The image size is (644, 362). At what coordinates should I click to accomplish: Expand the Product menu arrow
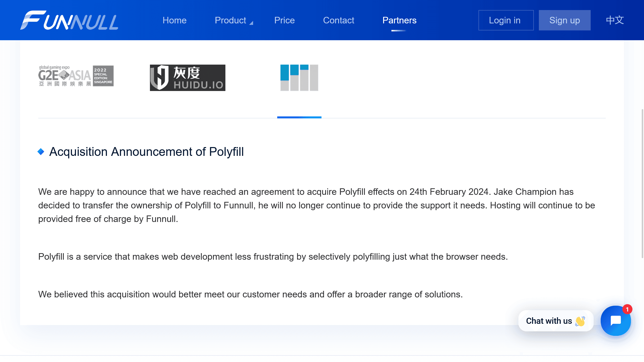click(x=251, y=23)
